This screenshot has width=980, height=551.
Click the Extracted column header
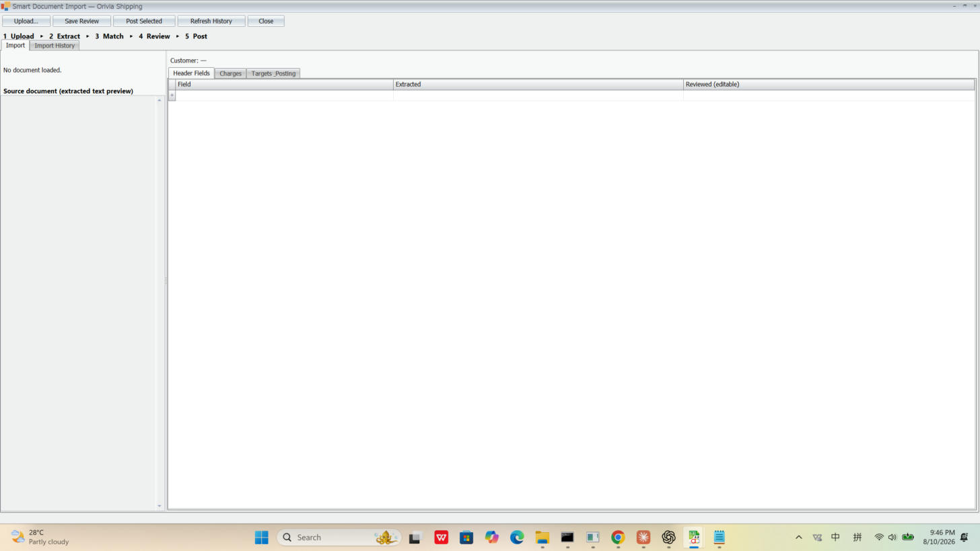coord(538,84)
